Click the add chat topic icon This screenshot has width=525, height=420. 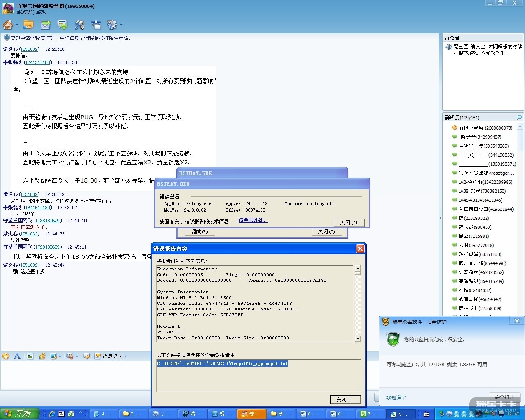click(x=62, y=25)
